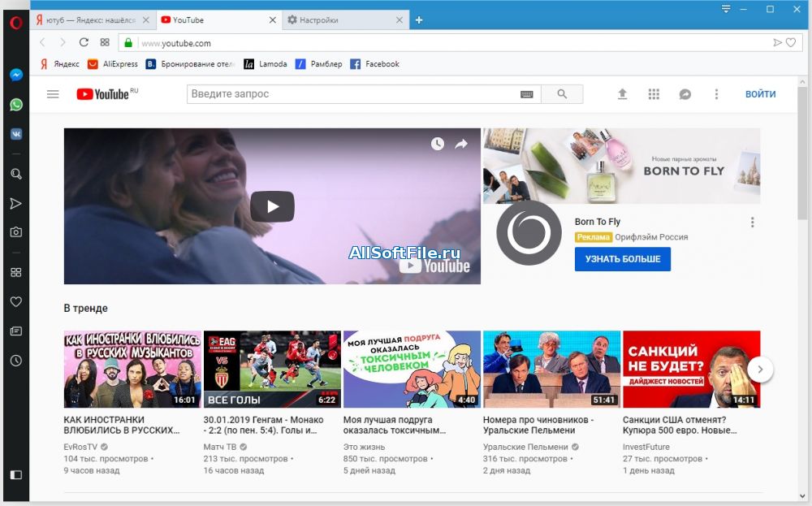Click the YouTube search magnifier button
The width and height of the screenshot is (812, 506).
(x=562, y=94)
